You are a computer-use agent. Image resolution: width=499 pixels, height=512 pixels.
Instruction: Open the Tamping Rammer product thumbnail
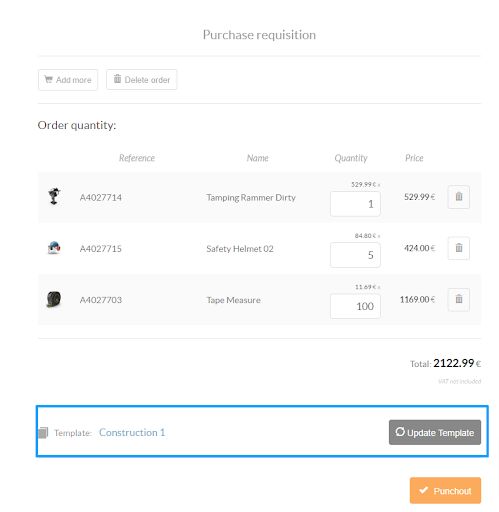(x=54, y=196)
